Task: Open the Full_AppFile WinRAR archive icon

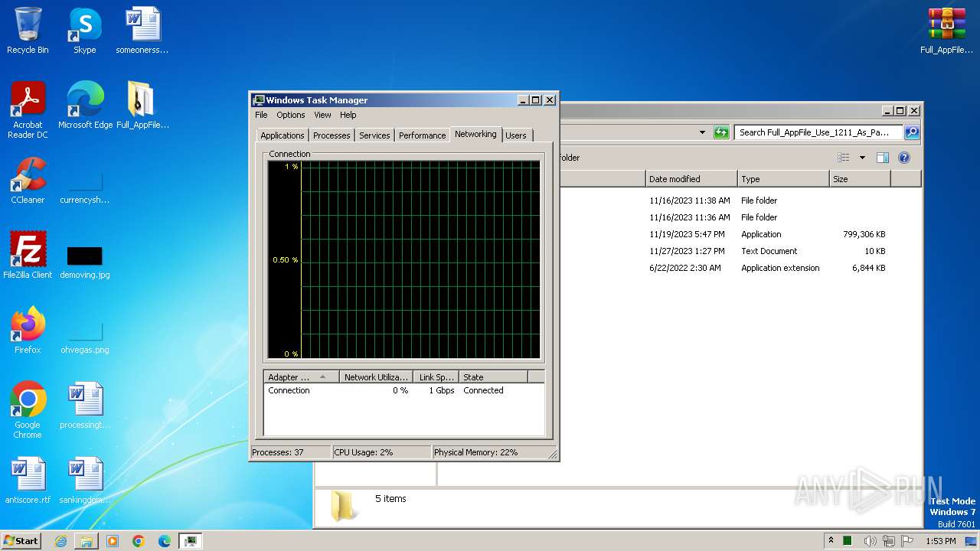Action: tap(946, 31)
